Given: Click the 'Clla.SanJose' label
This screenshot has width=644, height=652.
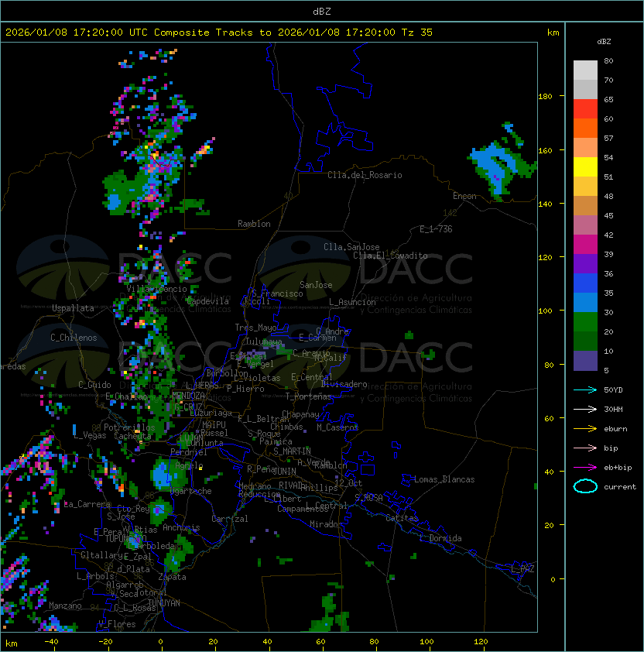Looking at the screenshot, I should click(x=351, y=247).
